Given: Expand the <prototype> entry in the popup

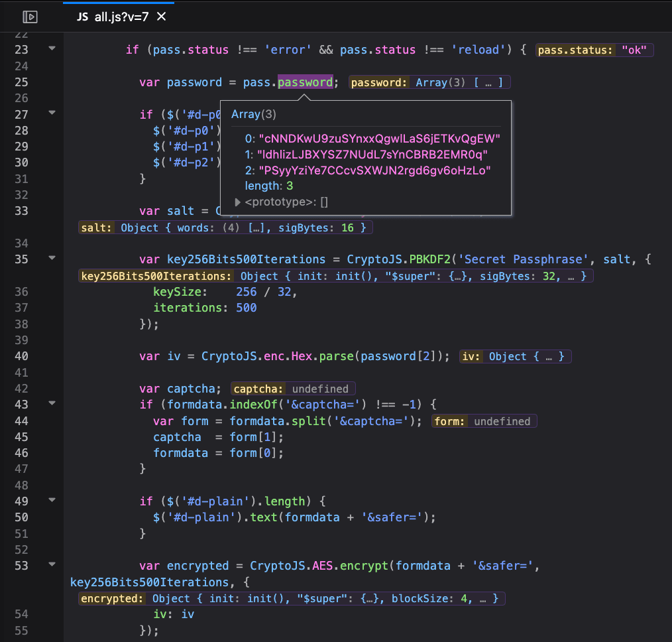Looking at the screenshot, I should 239,202.
